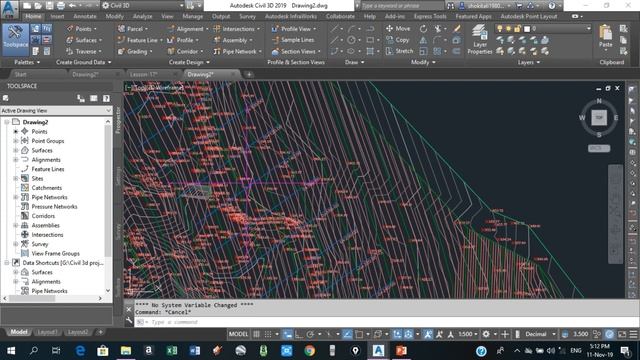
Task: Open the Annotate ribbon tab
Action: (85, 16)
